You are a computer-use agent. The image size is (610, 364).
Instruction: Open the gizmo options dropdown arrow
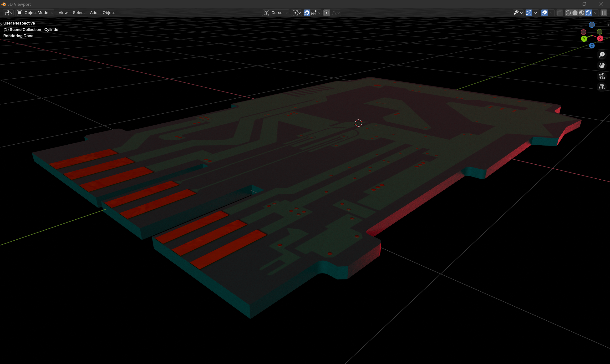(x=535, y=13)
